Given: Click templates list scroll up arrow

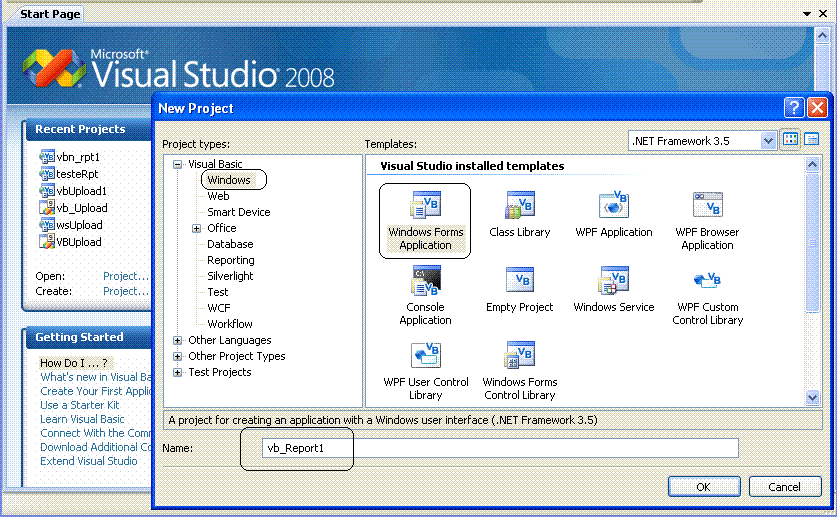Looking at the screenshot, I should point(812,164).
